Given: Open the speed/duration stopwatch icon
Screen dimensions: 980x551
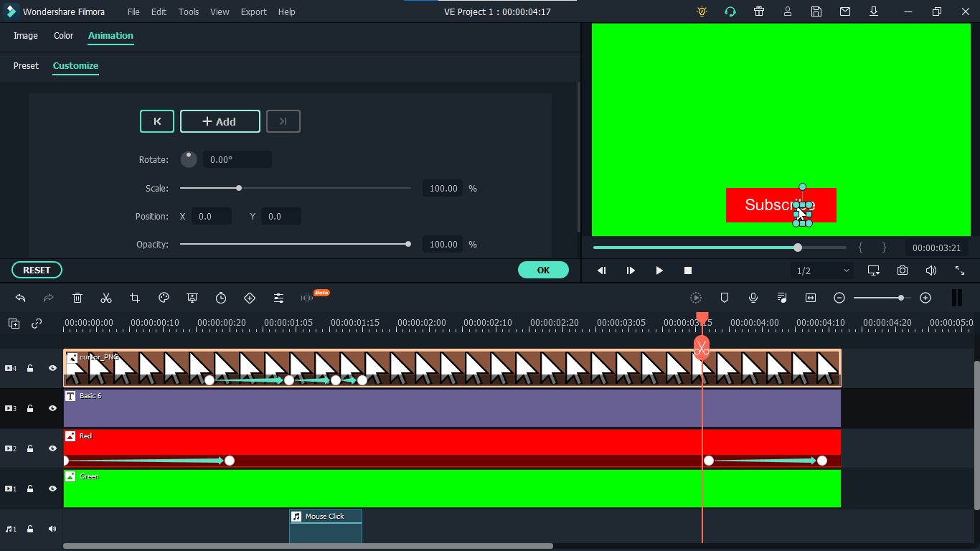Looking at the screenshot, I should 221,298.
